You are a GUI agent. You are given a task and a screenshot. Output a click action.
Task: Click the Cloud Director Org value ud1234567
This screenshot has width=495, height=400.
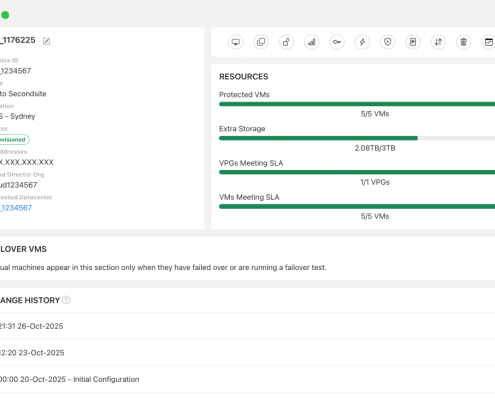point(18,185)
